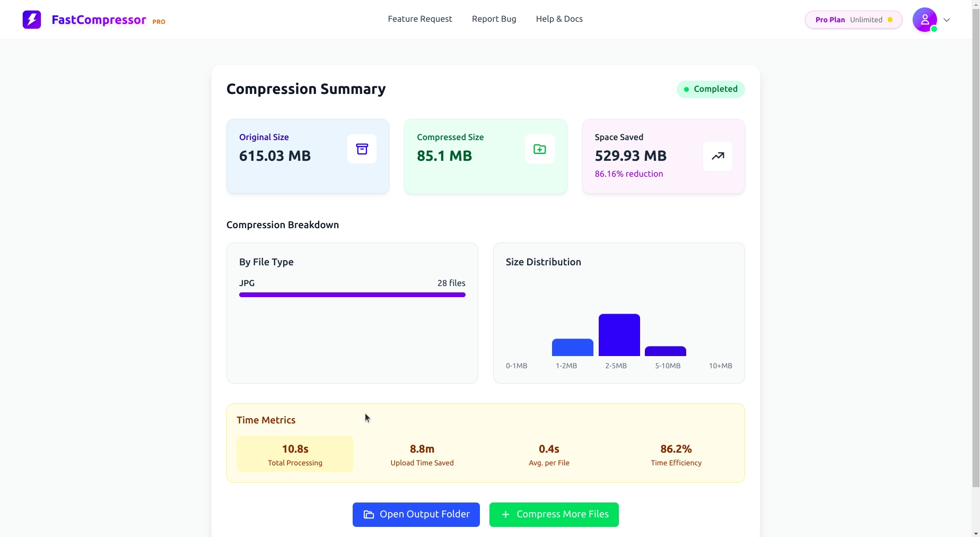Click the Compressed Size folder plus icon
The image size is (980, 537).
[540, 149]
